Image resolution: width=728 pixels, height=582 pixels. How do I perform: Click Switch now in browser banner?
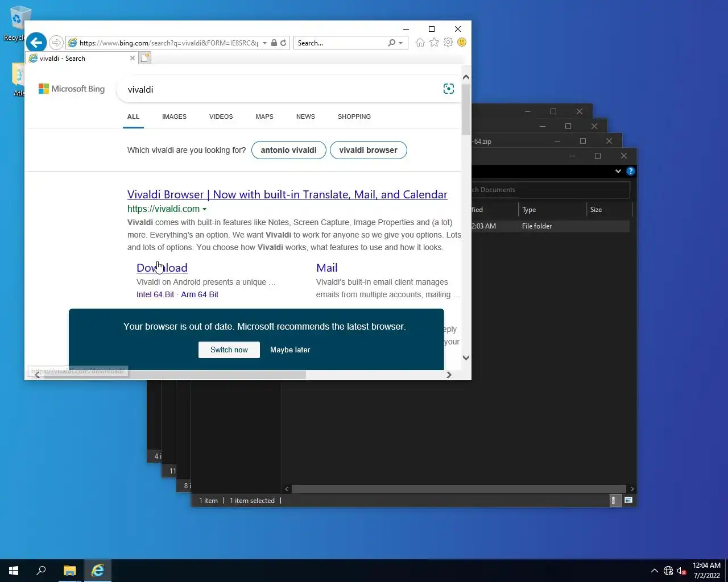pyautogui.click(x=229, y=350)
